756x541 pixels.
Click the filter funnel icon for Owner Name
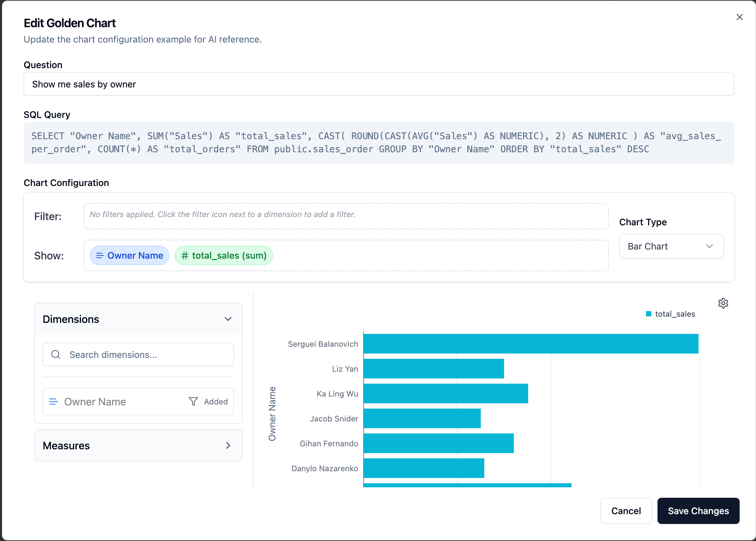(193, 401)
